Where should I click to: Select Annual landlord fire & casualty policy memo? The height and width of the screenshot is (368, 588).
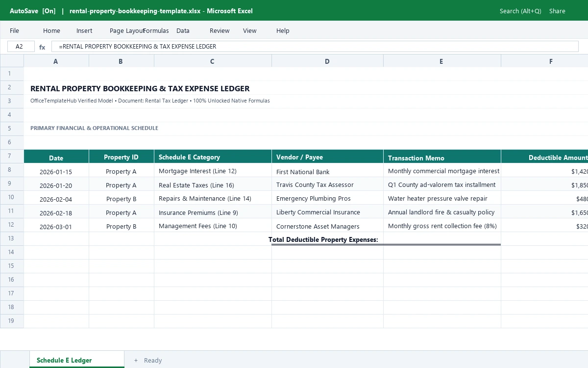pos(441,212)
